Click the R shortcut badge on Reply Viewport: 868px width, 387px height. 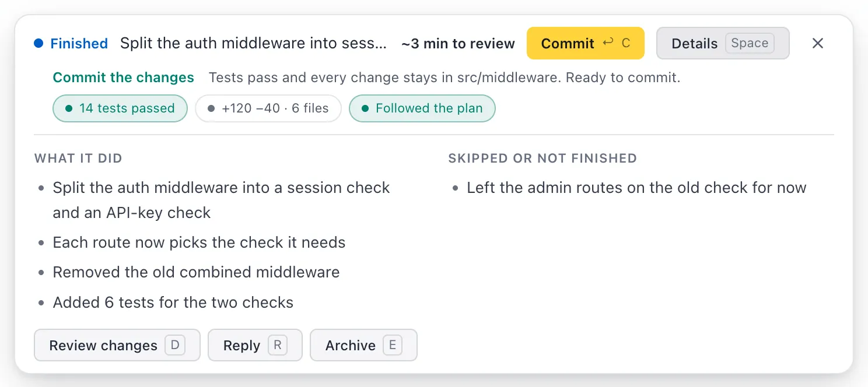click(x=278, y=345)
